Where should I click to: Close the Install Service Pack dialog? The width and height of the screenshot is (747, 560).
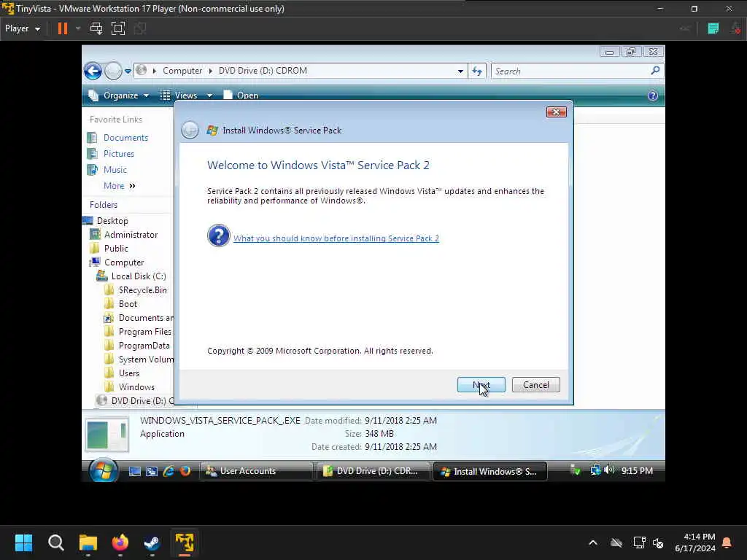point(556,112)
